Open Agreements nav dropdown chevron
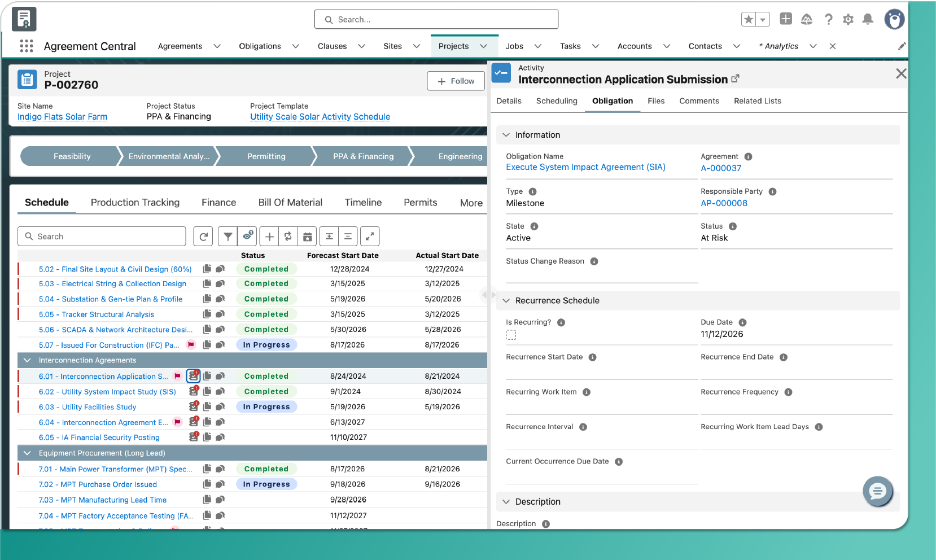The height and width of the screenshot is (560, 936). (x=217, y=46)
